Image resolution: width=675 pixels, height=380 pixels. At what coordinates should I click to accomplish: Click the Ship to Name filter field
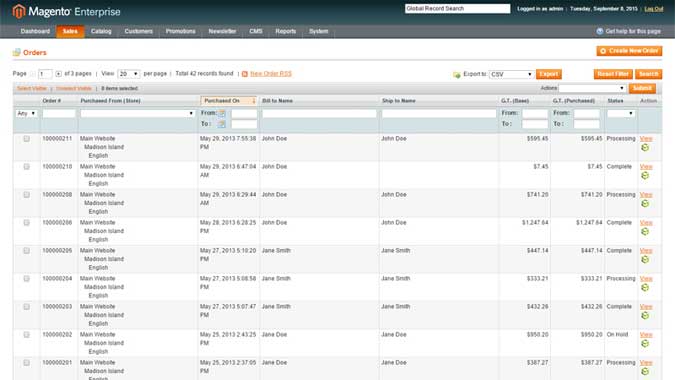pyautogui.click(x=439, y=114)
